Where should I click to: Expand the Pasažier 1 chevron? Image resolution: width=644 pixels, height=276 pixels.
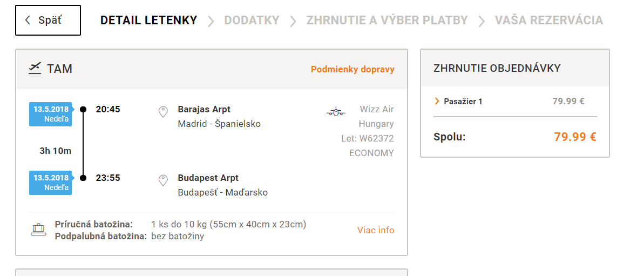[437, 101]
